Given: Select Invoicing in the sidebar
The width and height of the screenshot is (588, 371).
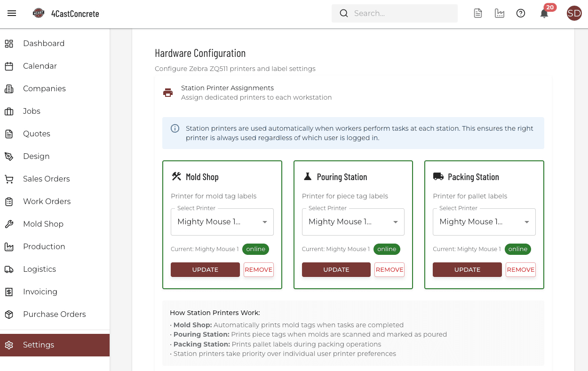Looking at the screenshot, I should tap(40, 292).
